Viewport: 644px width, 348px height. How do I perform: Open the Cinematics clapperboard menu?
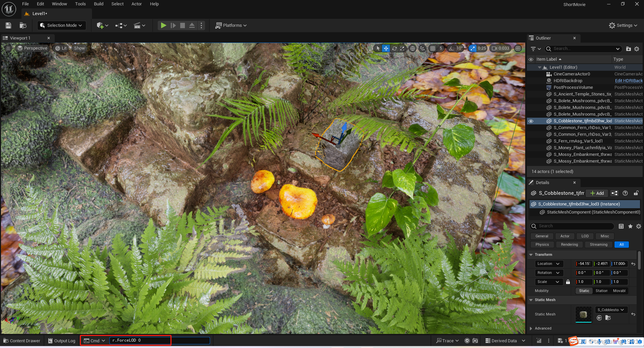(139, 25)
